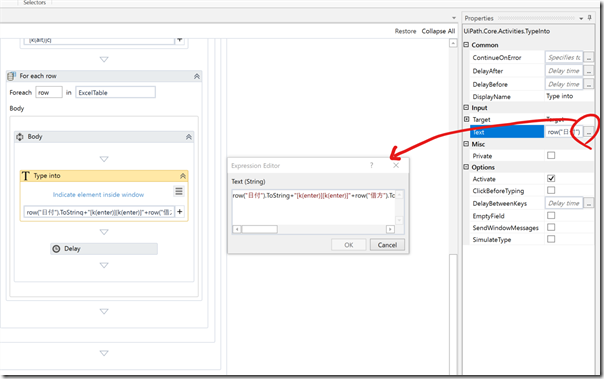604x379 pixels.
Task: Open ellipsis editor for DelayBetweenKeys
Action: pyautogui.click(x=589, y=203)
